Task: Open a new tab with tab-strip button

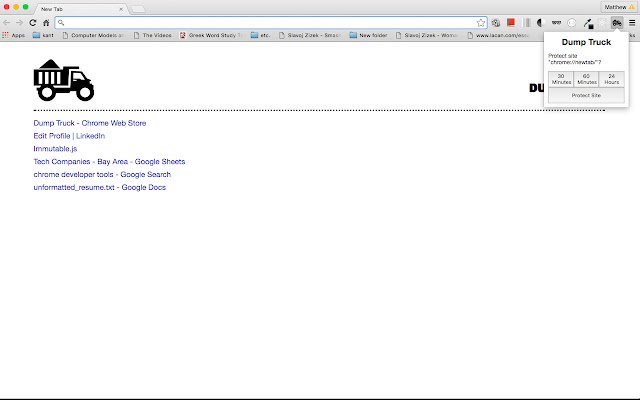Action: tap(138, 9)
